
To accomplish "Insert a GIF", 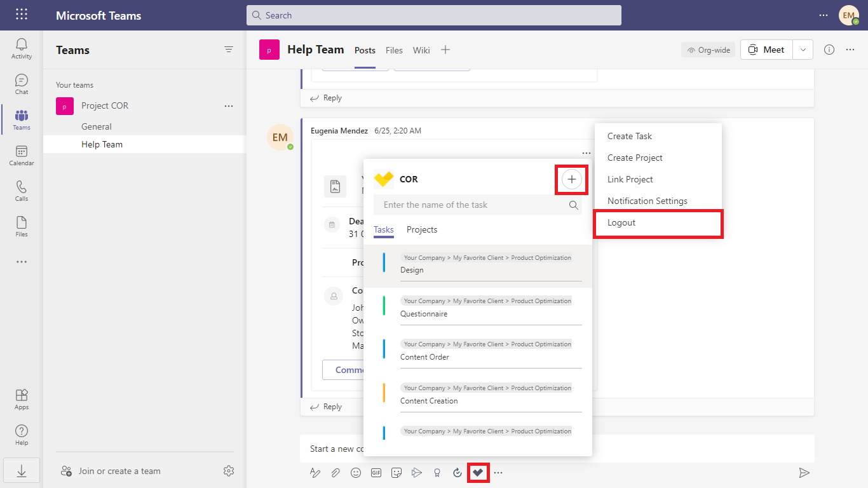I will (x=376, y=472).
